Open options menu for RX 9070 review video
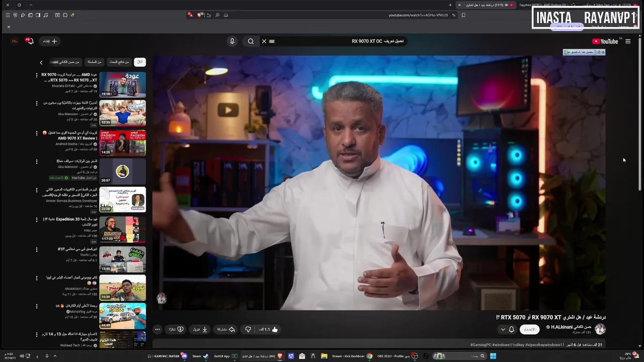Screen dimensions: 644x362 [36, 75]
